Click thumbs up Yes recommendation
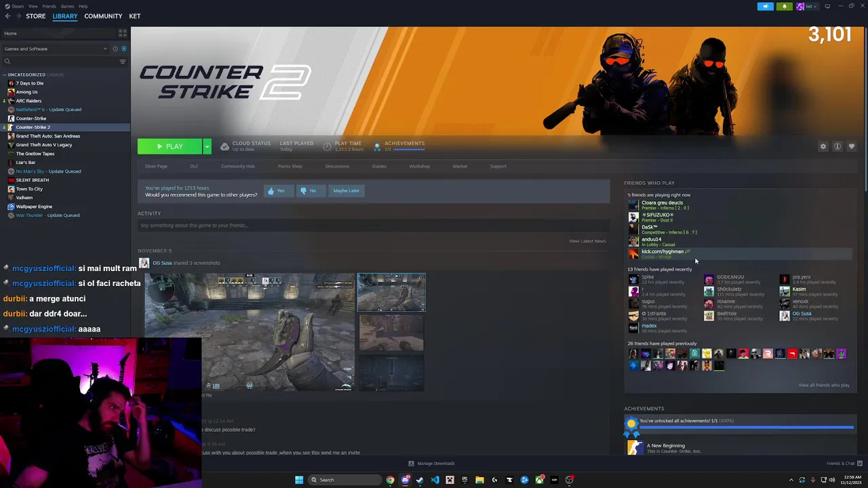This screenshot has height=488, width=868. [x=279, y=190]
